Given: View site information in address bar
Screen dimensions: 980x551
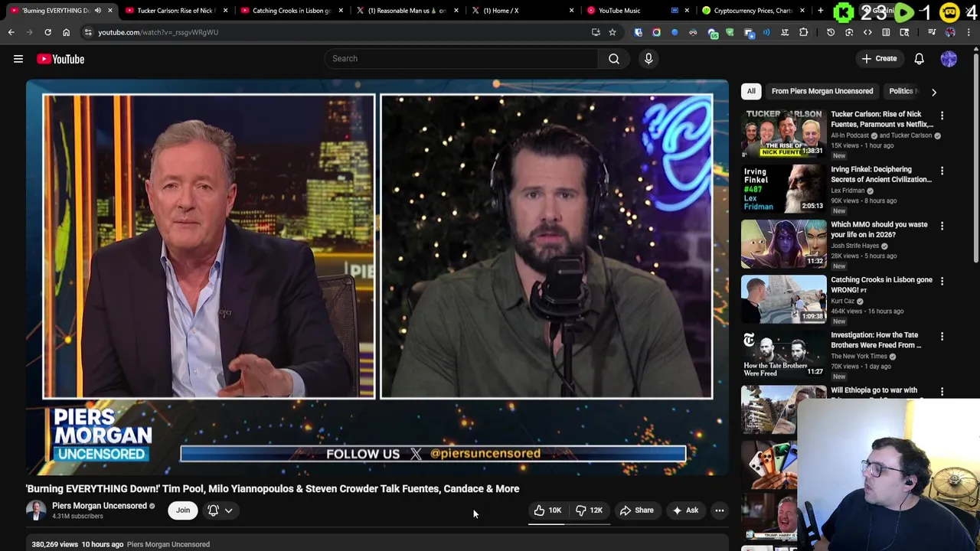Looking at the screenshot, I should click(x=88, y=32).
